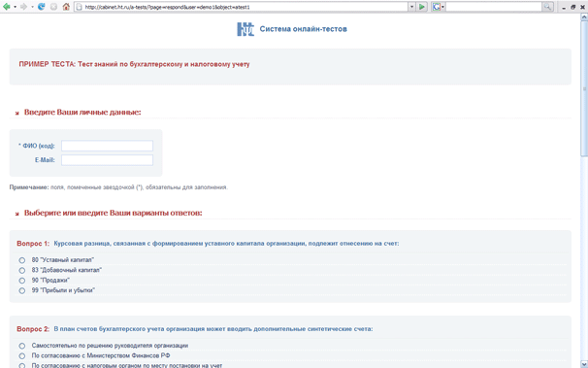Viewport: 588px width, 368px height.
Task: Click the HT logo in page header
Action: pyautogui.click(x=245, y=29)
